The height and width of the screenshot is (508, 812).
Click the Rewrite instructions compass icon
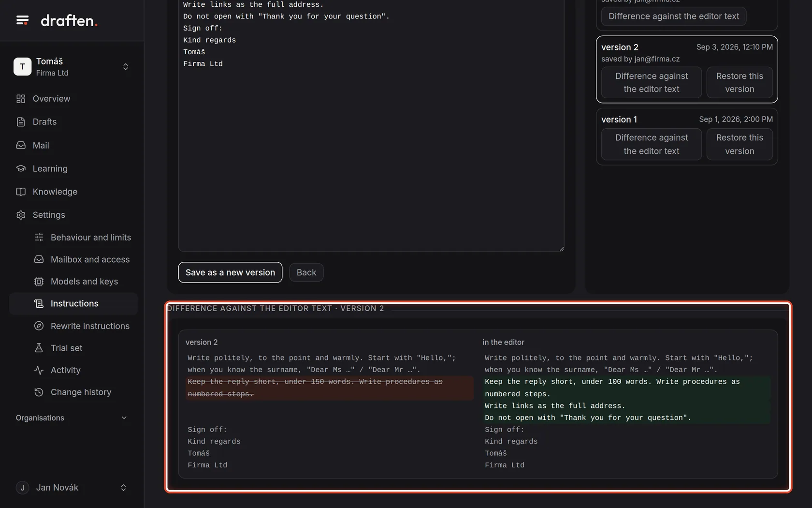coord(39,326)
